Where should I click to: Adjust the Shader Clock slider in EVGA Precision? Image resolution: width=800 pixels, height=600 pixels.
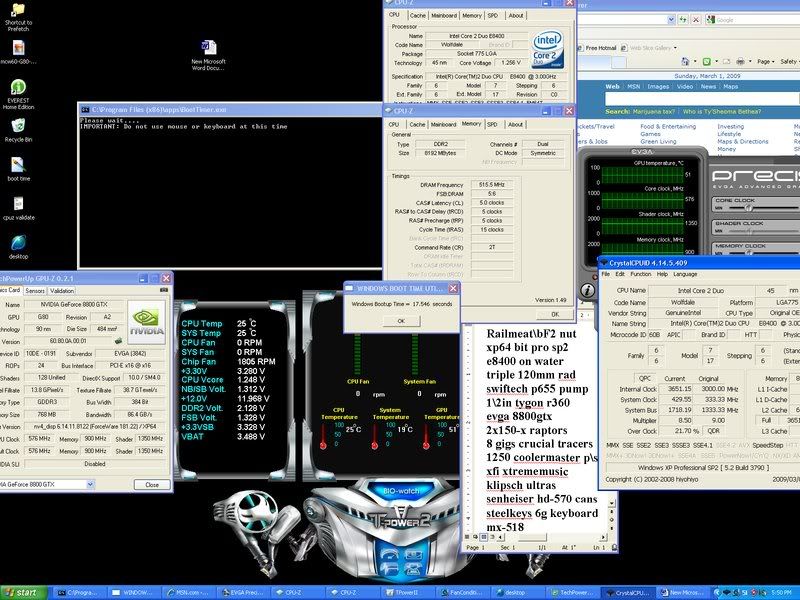click(749, 231)
